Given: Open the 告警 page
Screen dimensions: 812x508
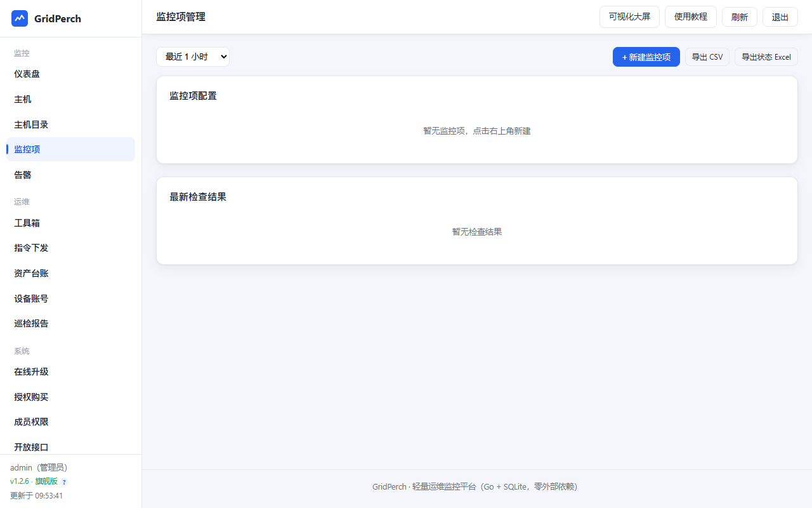Looking at the screenshot, I should click(x=70, y=175).
